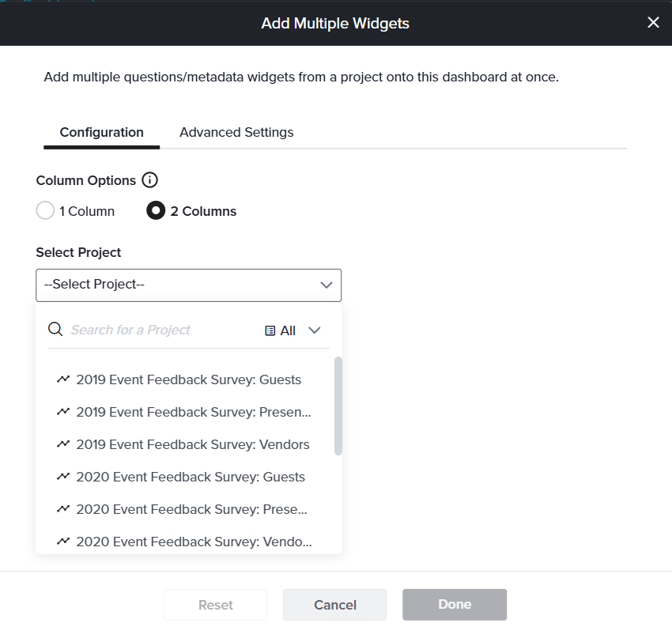672x638 pixels.
Task: Click the Done button
Action: pyautogui.click(x=455, y=605)
